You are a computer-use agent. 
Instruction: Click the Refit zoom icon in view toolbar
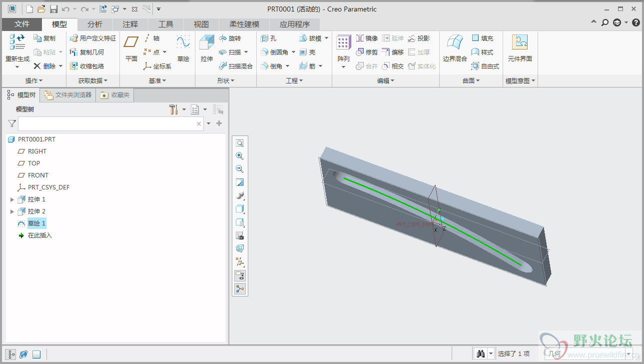click(240, 143)
